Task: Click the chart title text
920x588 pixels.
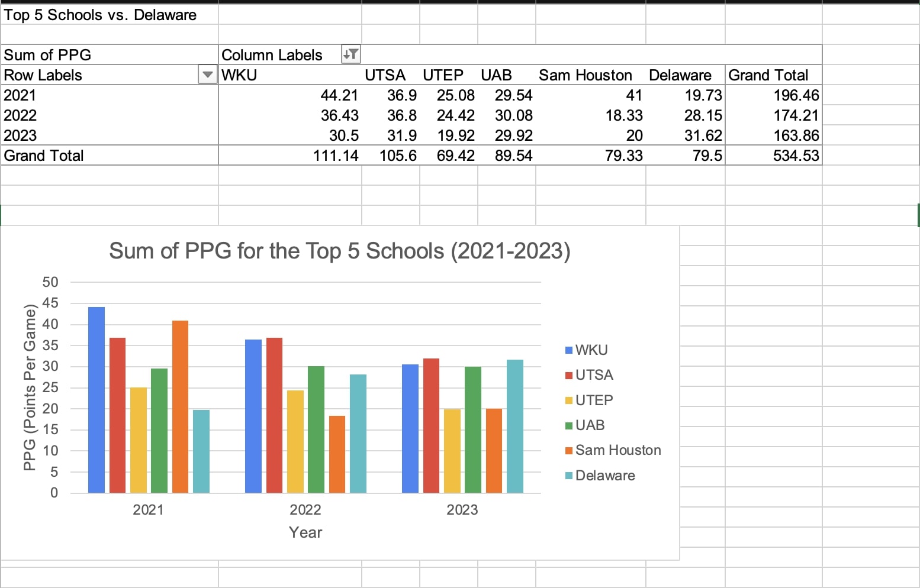Action: click(x=340, y=251)
